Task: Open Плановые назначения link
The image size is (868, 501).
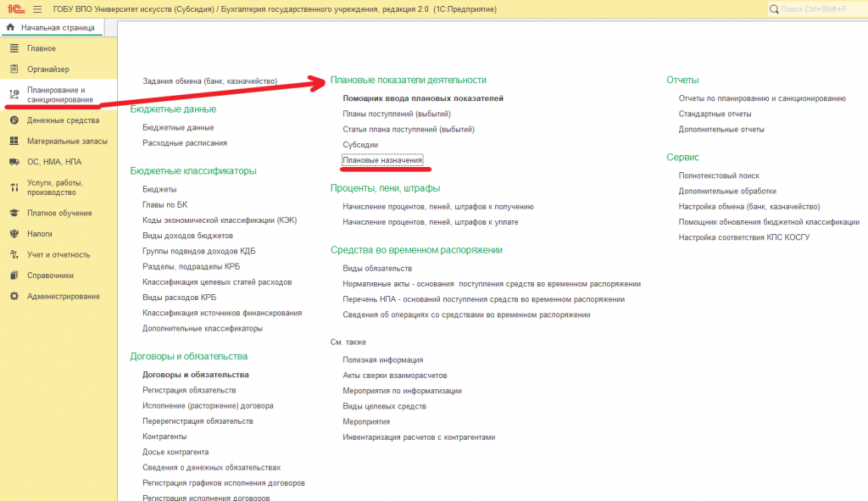Action: (382, 160)
